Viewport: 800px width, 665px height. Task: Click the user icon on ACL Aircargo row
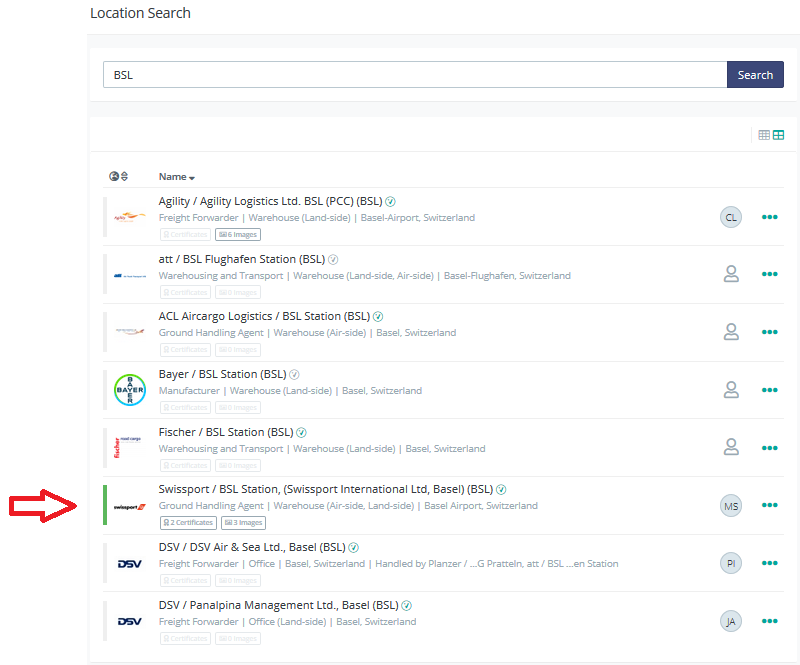point(731,332)
